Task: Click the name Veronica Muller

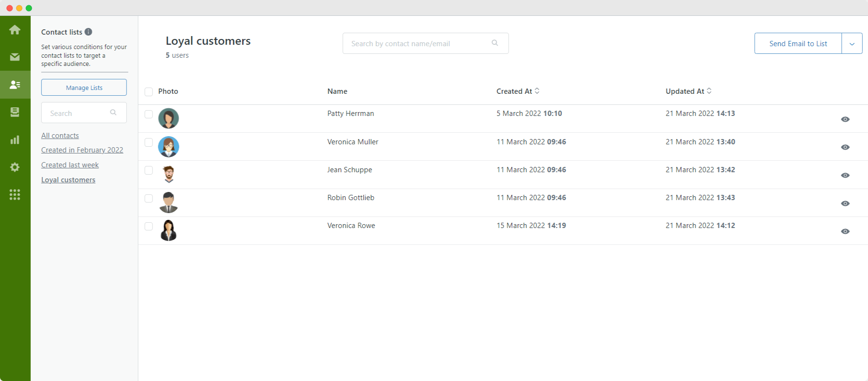Action: click(x=353, y=142)
